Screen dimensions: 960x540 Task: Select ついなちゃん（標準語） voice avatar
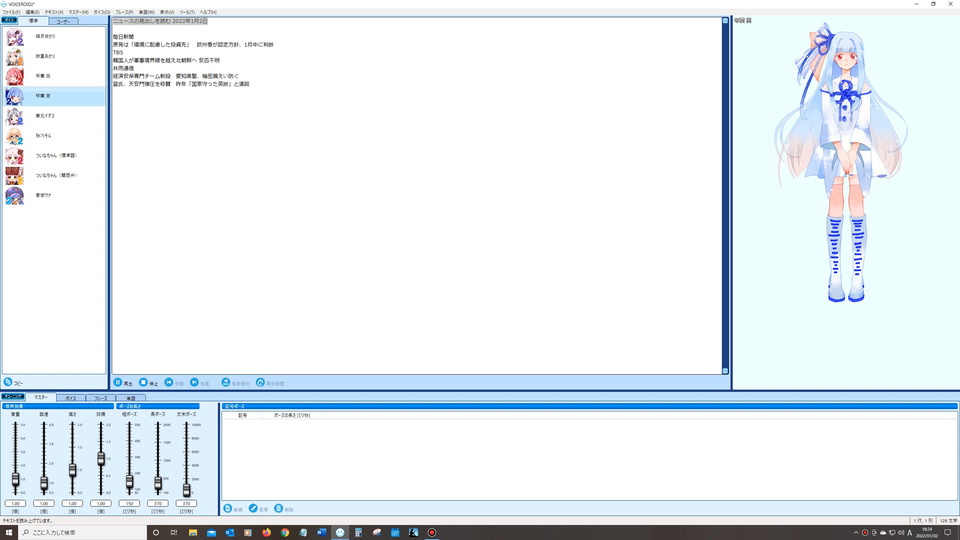click(x=15, y=156)
